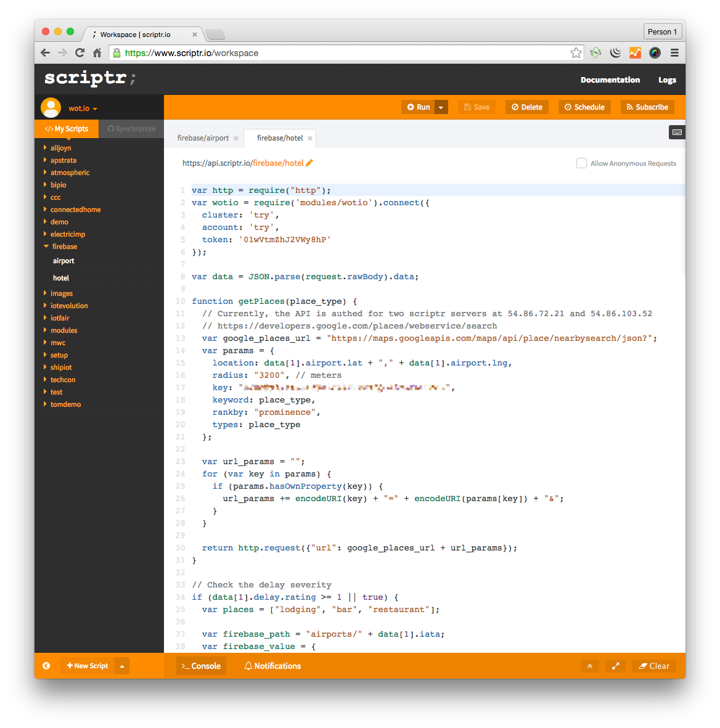Open the Console panel
The height and width of the screenshot is (728, 720).
click(x=200, y=666)
